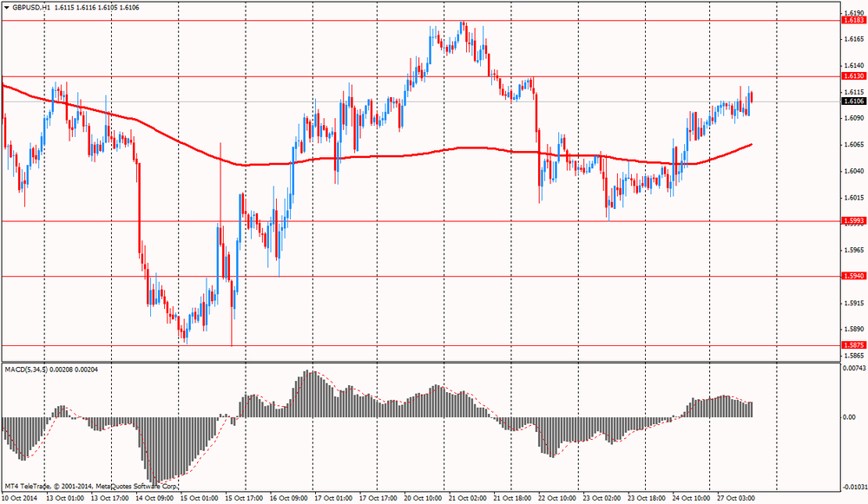Click the 1.6090 value on price axis
Image resolution: width=868 pixels, height=504 pixels.
pos(855,118)
